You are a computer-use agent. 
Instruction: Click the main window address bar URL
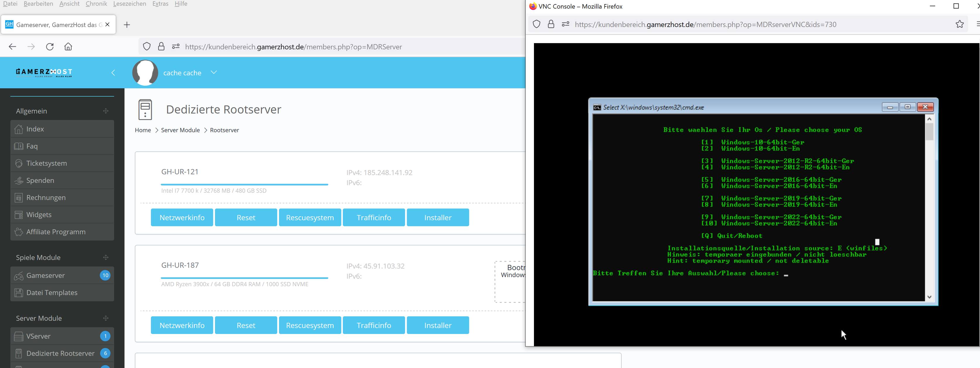tap(293, 46)
